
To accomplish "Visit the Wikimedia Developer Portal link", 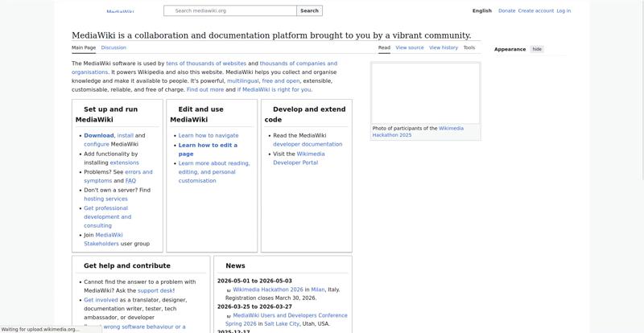I will [295, 158].
